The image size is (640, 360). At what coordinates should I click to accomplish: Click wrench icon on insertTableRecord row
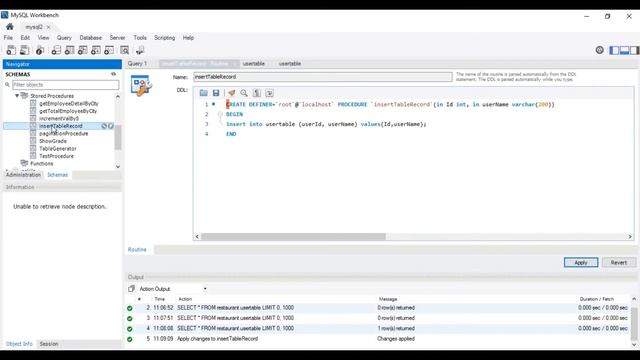coord(104,126)
